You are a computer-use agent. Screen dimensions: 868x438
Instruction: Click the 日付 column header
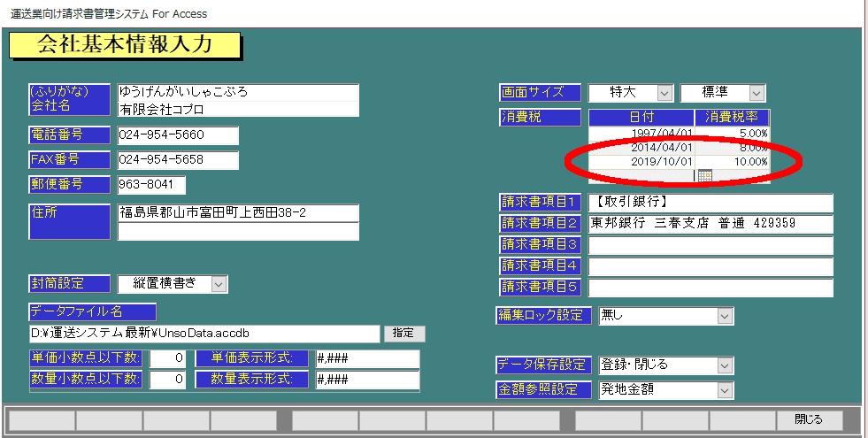pyautogui.click(x=641, y=118)
